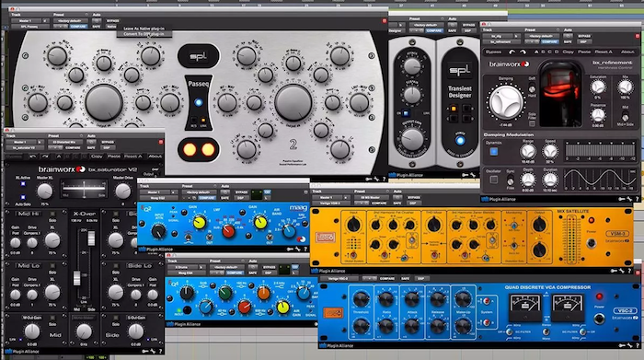This screenshot has width=644, height=360.
Task: Click the green knob on Maag EQ4
Action: 224,293
